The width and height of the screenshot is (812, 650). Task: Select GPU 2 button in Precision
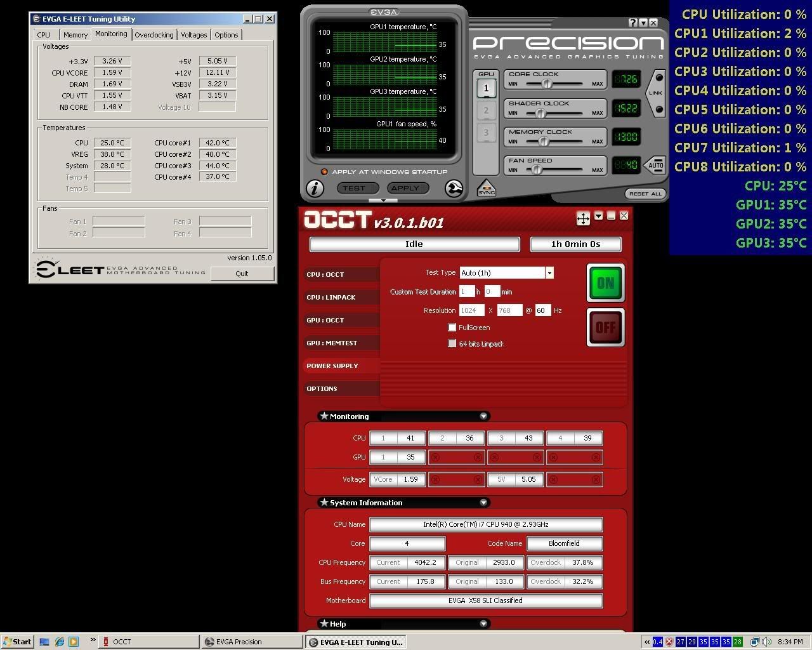(486, 110)
